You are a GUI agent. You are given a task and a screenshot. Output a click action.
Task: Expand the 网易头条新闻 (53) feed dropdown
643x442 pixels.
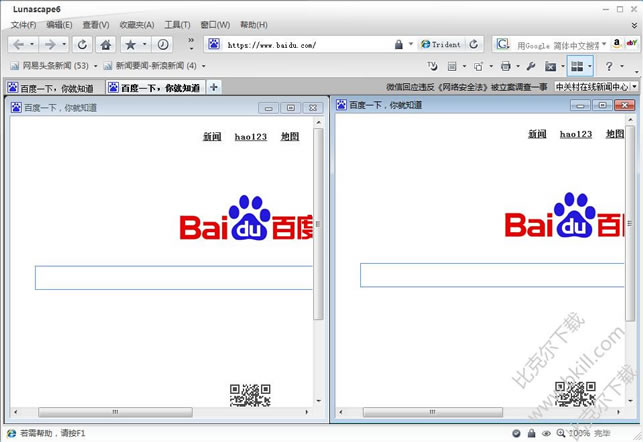tap(96, 66)
